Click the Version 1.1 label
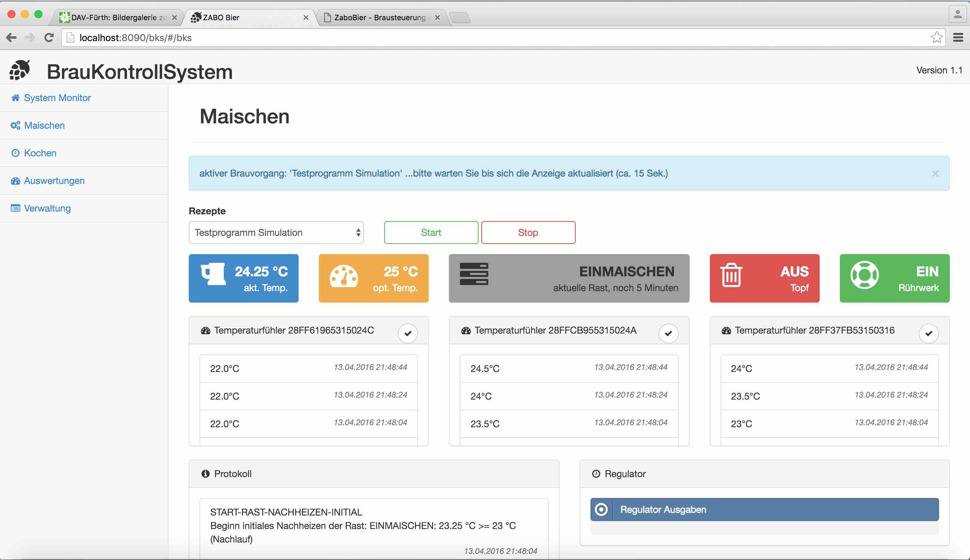Viewport: 970px width, 560px height. pyautogui.click(x=939, y=70)
